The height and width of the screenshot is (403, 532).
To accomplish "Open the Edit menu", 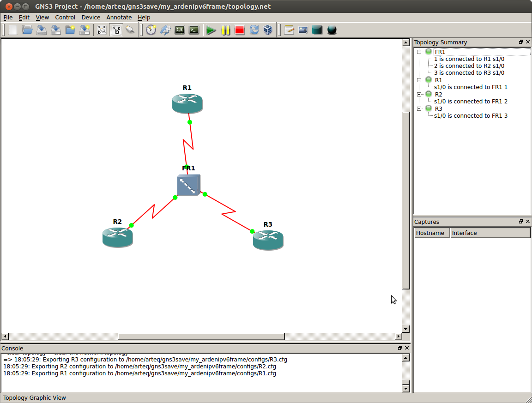I will pos(24,17).
